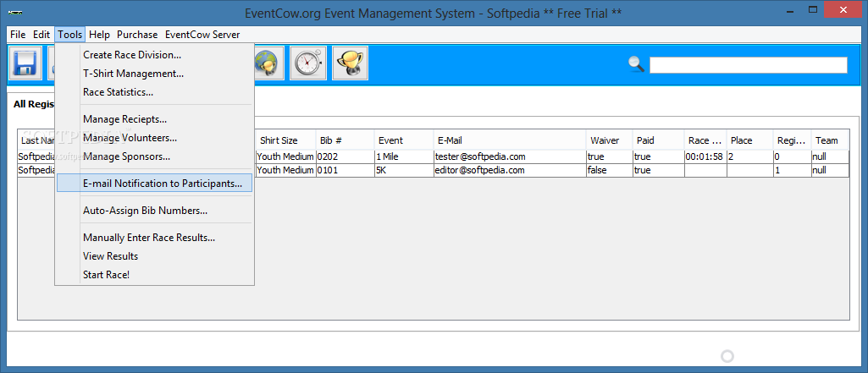This screenshot has width=868, height=373.
Task: Click the magnifying glass search icon
Action: [x=637, y=64]
